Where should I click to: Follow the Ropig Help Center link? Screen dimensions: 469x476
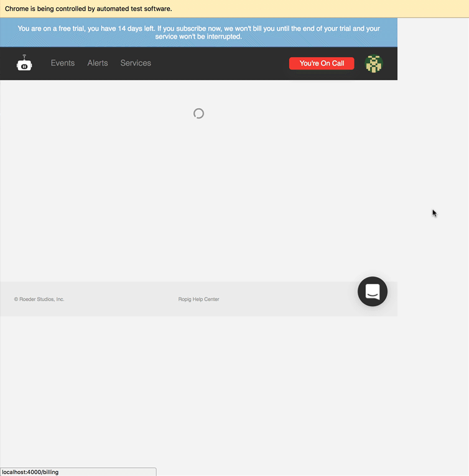point(198,299)
